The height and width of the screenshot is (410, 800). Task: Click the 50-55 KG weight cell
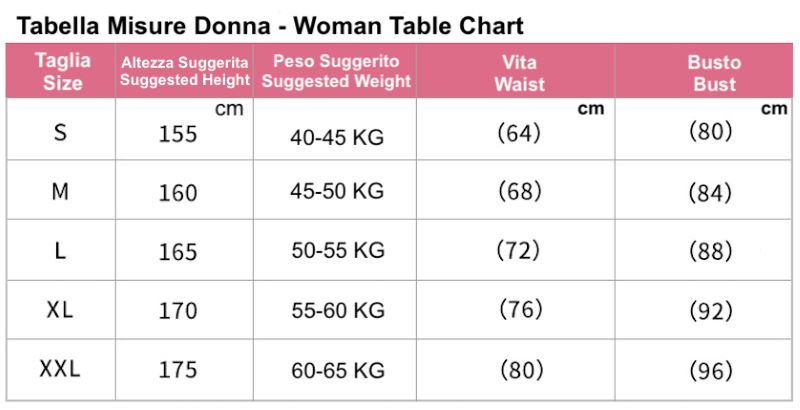coord(338,251)
